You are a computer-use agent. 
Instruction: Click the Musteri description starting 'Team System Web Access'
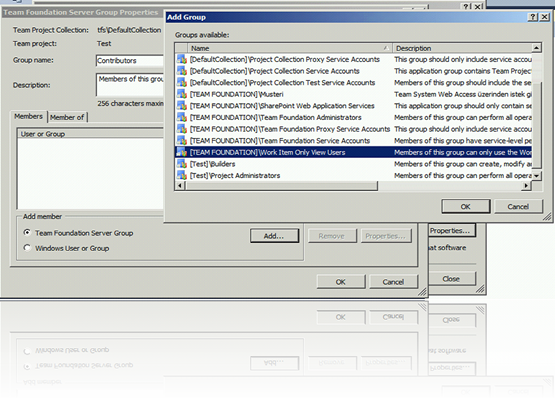[x=463, y=94]
